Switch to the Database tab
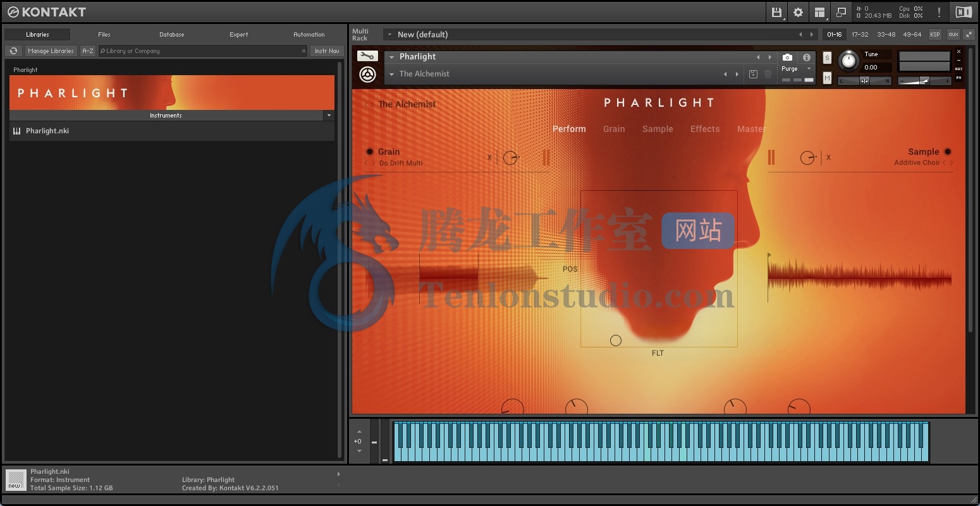Viewport: 980px width, 506px height. pos(171,35)
